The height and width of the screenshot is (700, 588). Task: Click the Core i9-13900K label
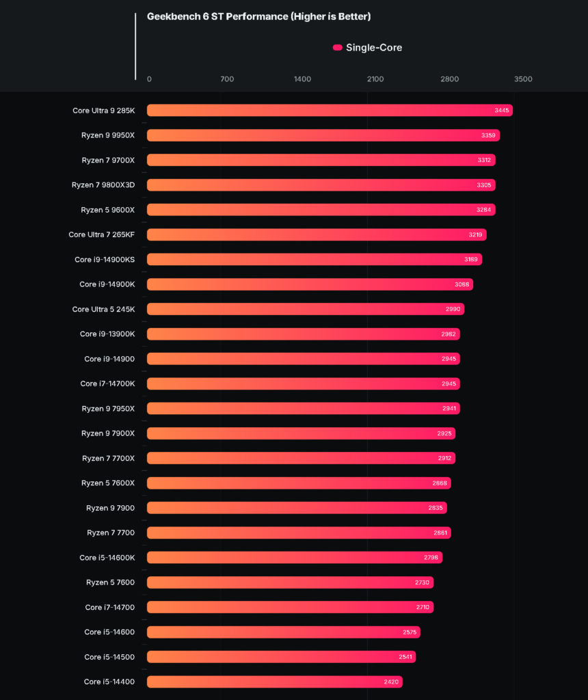click(x=107, y=334)
